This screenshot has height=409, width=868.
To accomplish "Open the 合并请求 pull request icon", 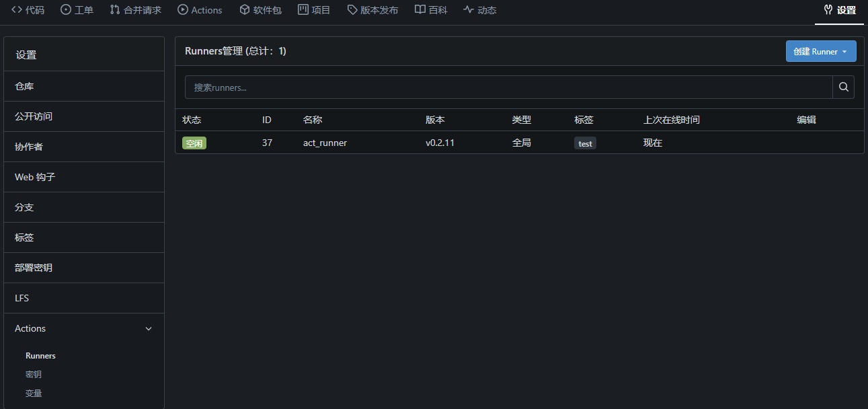I will pos(115,10).
